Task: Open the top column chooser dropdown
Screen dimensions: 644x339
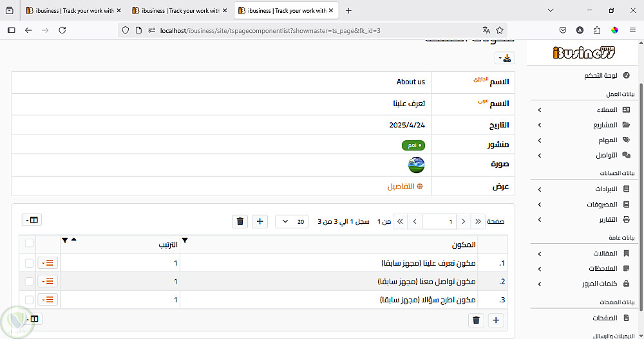Action: pyautogui.click(x=32, y=220)
